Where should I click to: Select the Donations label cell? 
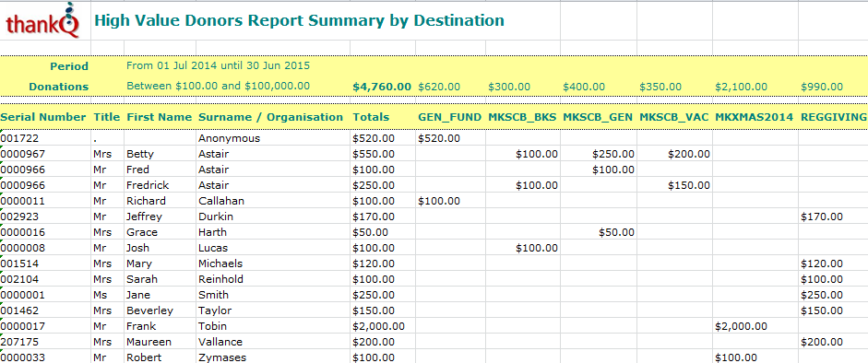click(59, 87)
